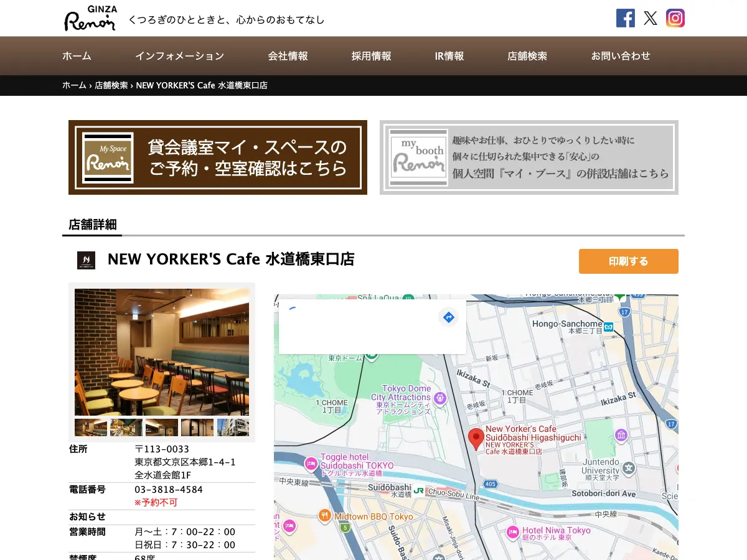Open the Instagram icon
This screenshot has width=747, height=560.
pyautogui.click(x=675, y=18)
